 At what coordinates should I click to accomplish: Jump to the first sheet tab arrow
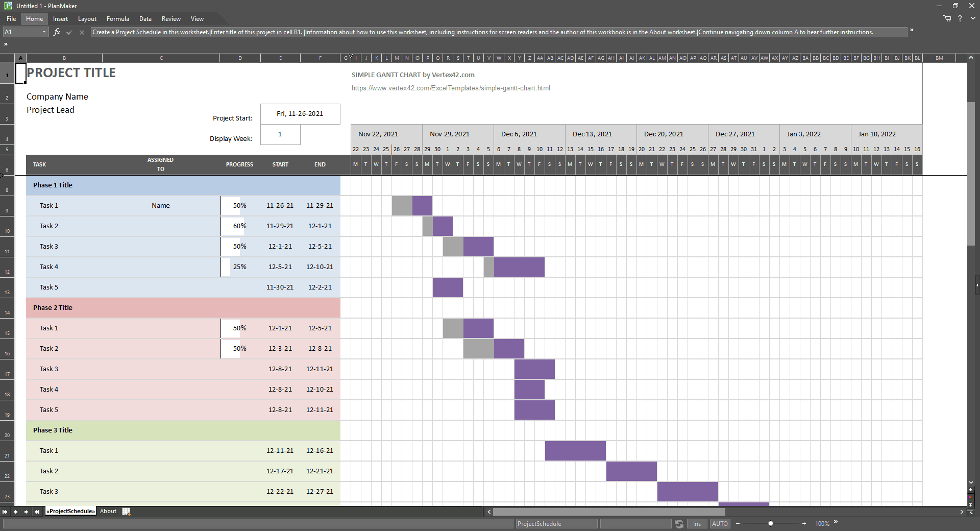[5, 512]
